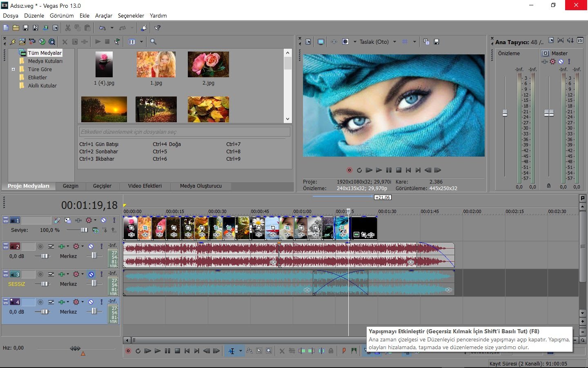Solo audio track 4

pyautogui.click(x=101, y=302)
